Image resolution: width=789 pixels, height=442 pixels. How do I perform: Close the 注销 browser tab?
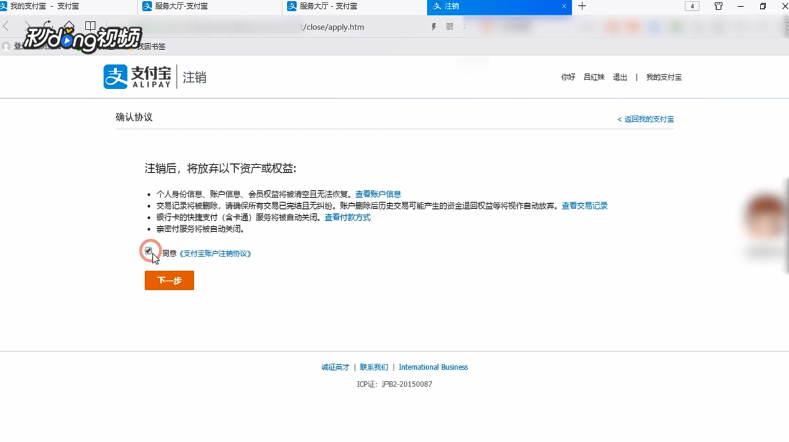[x=564, y=6]
